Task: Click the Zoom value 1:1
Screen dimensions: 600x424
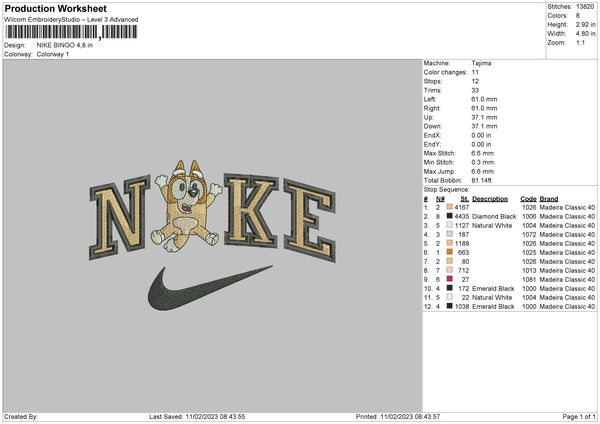Action: click(x=580, y=42)
